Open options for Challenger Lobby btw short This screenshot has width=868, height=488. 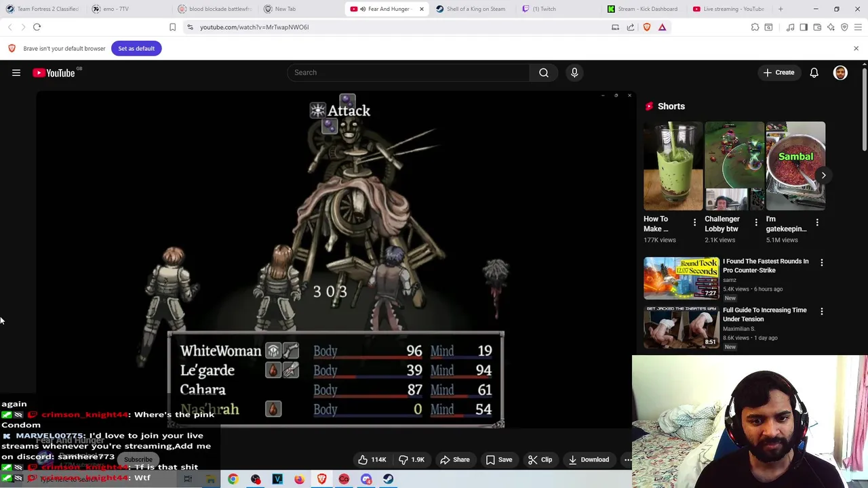[756, 223]
